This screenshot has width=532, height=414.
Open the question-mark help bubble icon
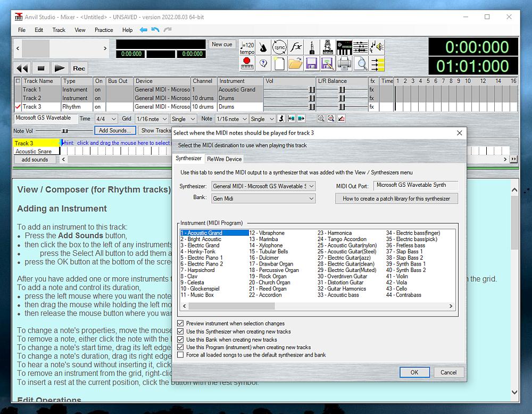[263, 63]
